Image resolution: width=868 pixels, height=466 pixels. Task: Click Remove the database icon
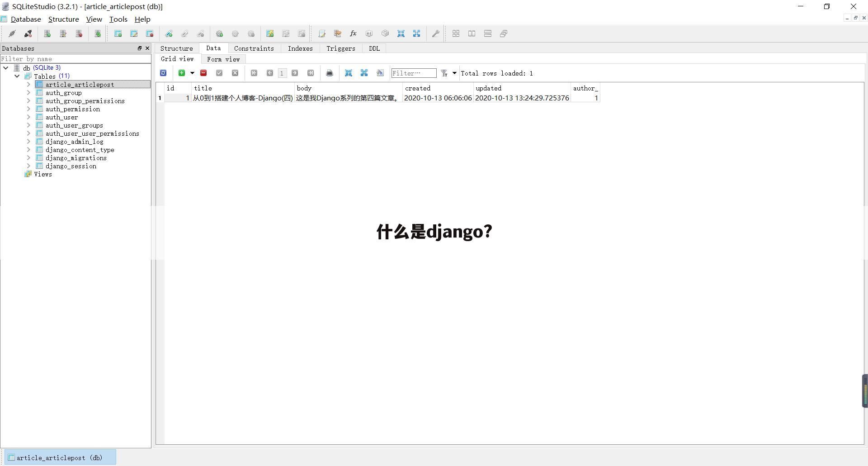(79, 33)
